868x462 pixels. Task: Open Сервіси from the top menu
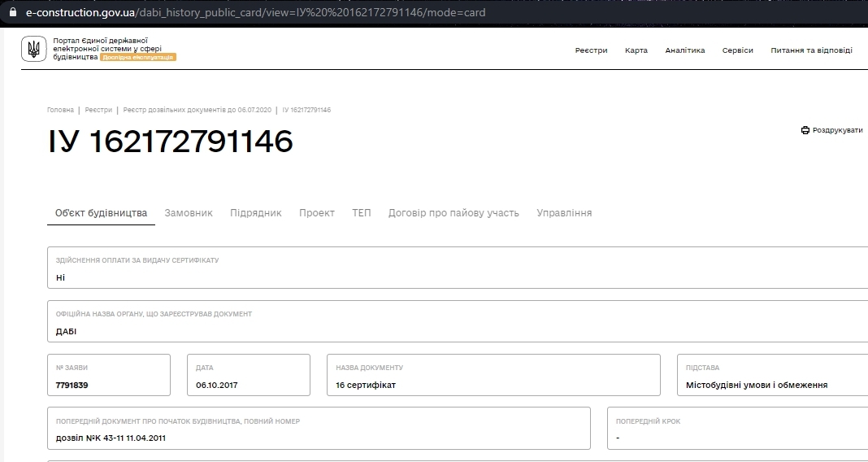737,50
